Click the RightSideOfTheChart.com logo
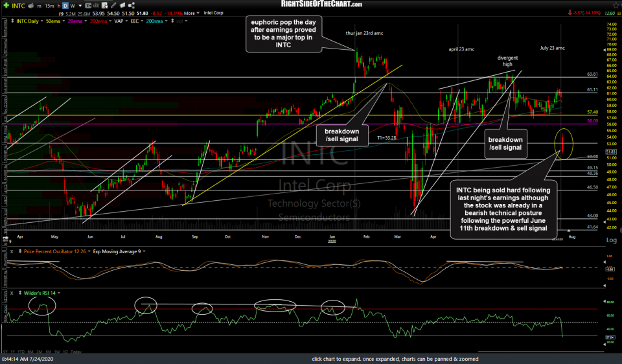622x364 pixels. 321,4
